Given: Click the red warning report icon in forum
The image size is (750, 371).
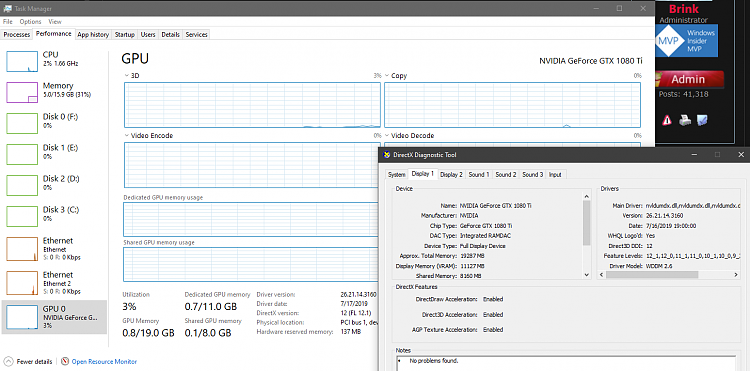Looking at the screenshot, I should click(667, 120).
